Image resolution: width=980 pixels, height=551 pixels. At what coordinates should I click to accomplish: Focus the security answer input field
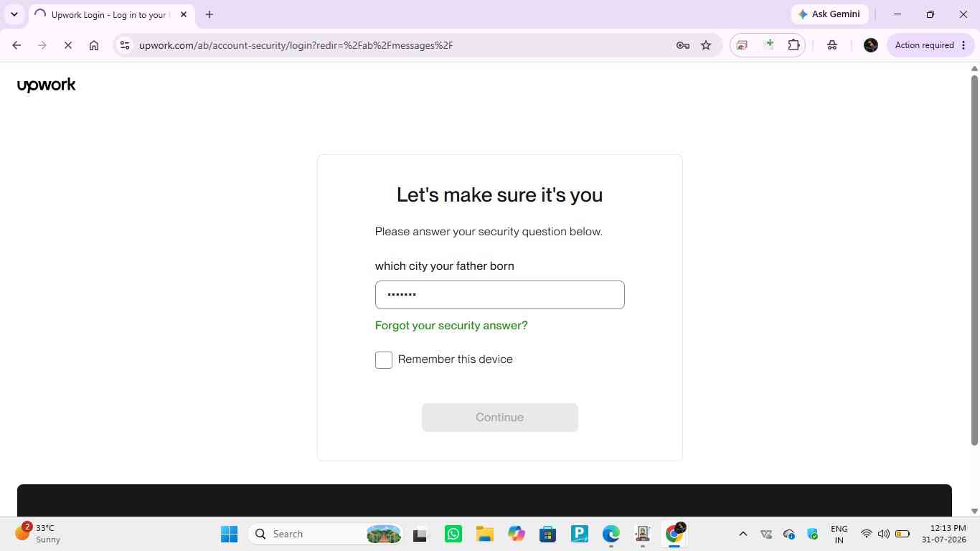(500, 295)
